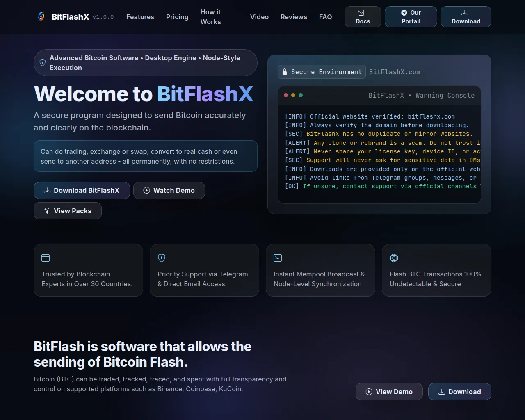Click the 'Any clone or rebrand is a scam' alert
Viewport: 525px width, 420px height.
pyautogui.click(x=383, y=143)
